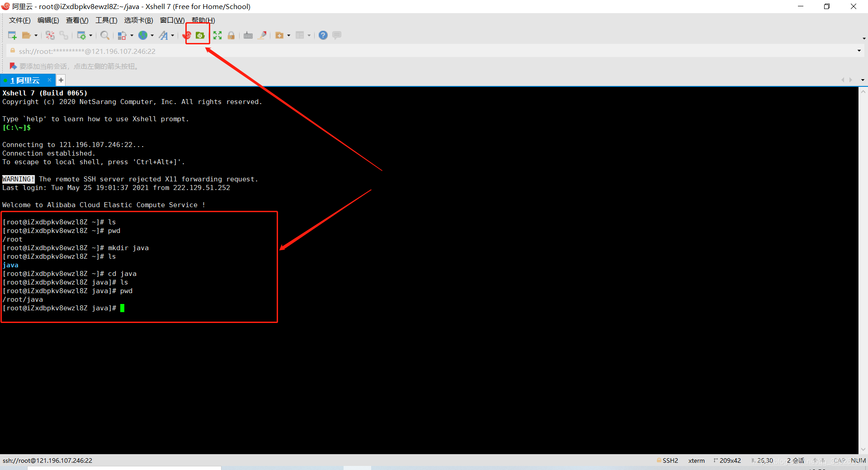Click the tab bar scroll-left arrow
This screenshot has height=470, width=868.
click(x=843, y=80)
